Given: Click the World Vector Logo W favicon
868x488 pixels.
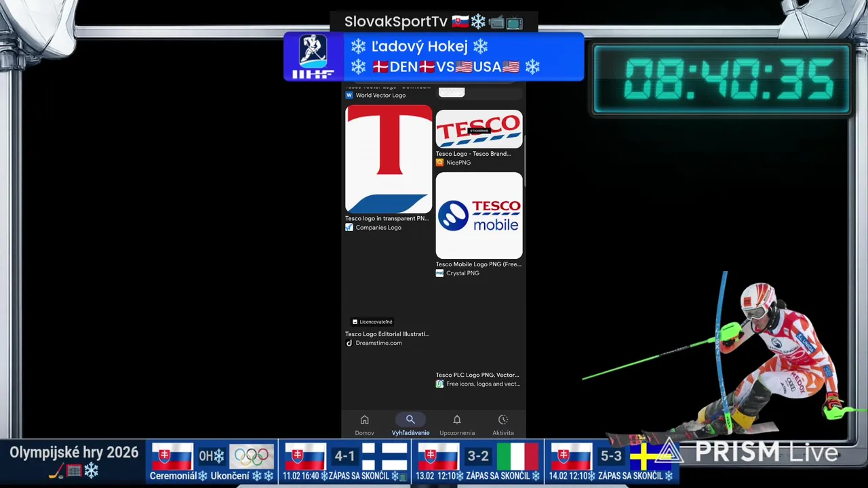Looking at the screenshot, I should (349, 96).
